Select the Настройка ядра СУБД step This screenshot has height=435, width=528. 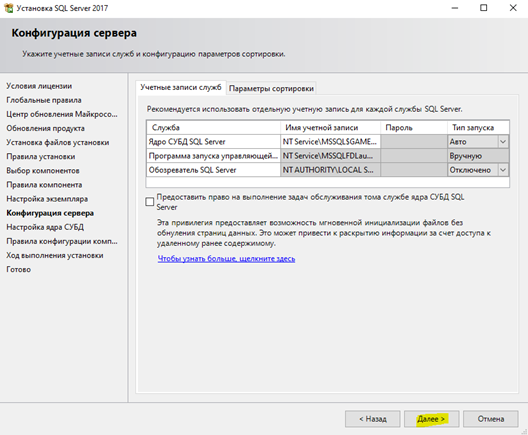45,228
